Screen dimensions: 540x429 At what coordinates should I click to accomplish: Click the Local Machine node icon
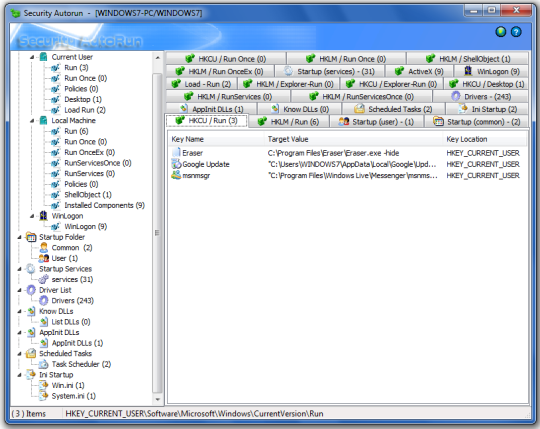44,121
